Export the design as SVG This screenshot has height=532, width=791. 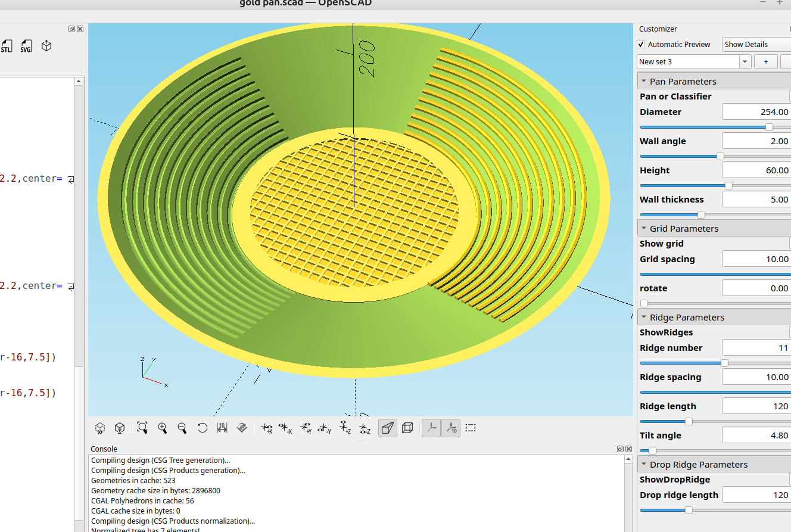[x=26, y=46]
